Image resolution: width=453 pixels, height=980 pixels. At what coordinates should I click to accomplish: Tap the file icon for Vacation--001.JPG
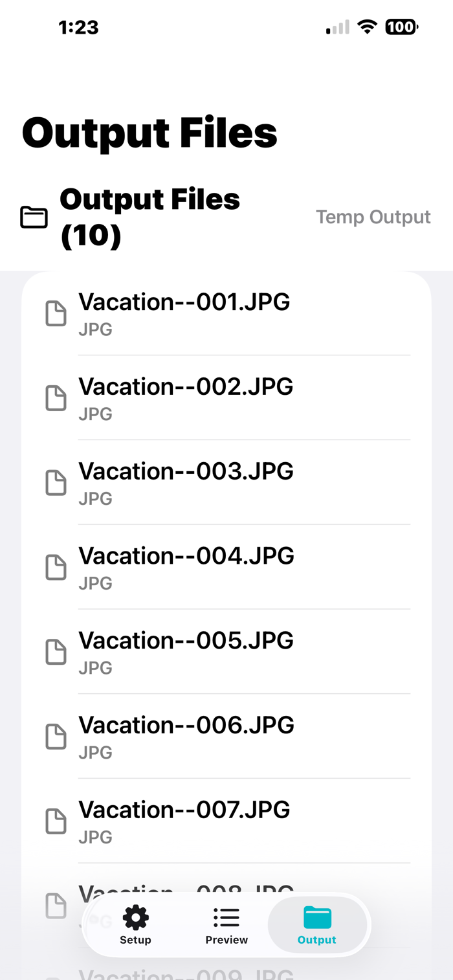[56, 313]
